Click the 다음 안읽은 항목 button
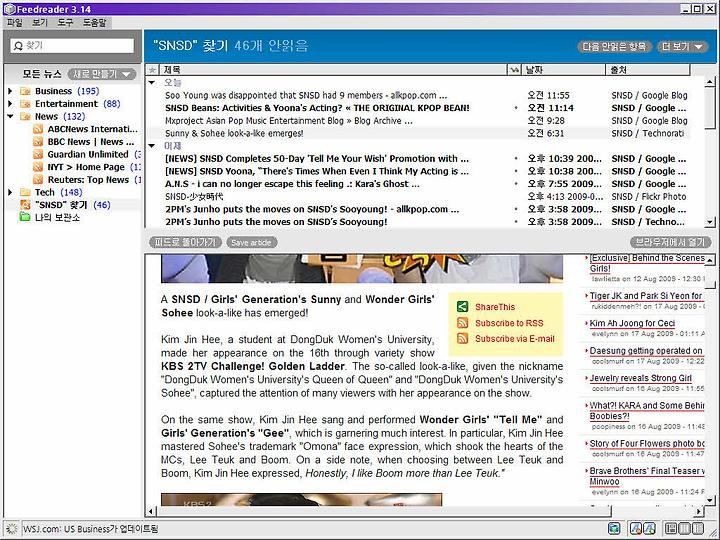This screenshot has width=720, height=540. pos(614,46)
